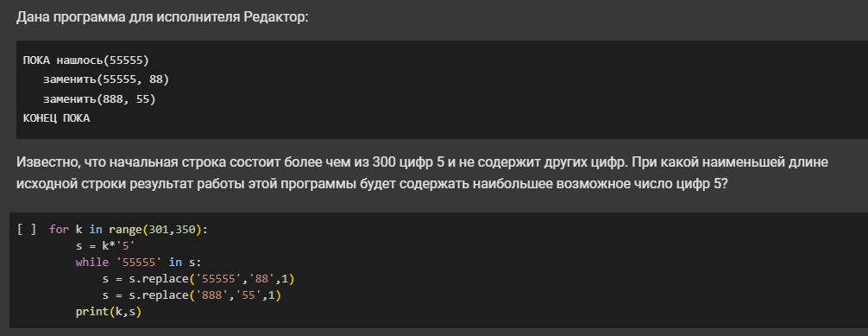Click the '888' string literal in the code cell
Screen dimensions: 868x336
[x=212, y=295]
